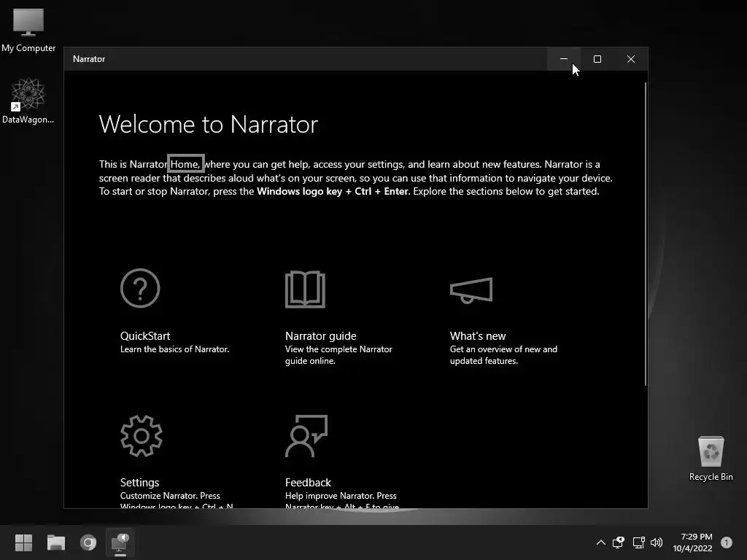Image resolution: width=747 pixels, height=560 pixels.
Task: Open the QuickStart question mark icon
Action: [x=140, y=288]
